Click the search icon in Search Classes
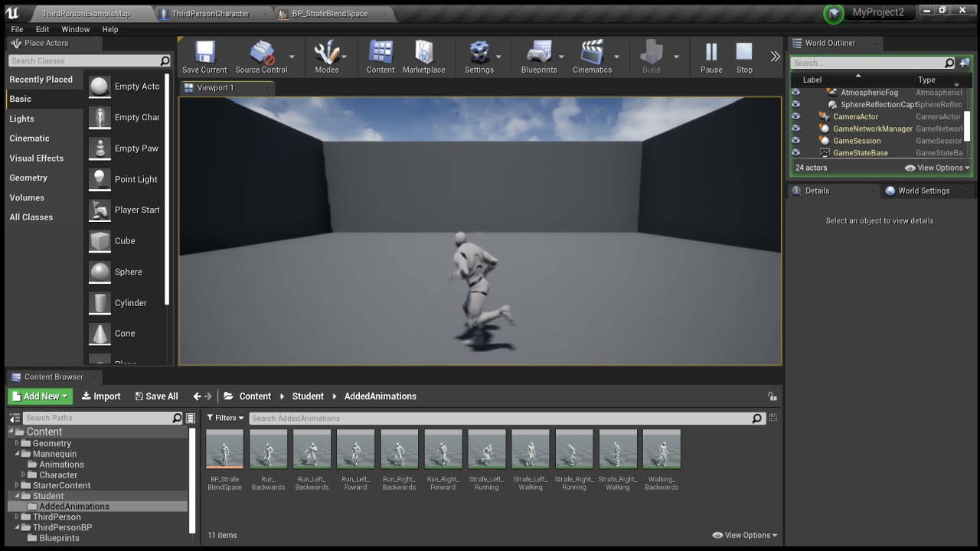The height and width of the screenshot is (551, 980). pos(165,60)
